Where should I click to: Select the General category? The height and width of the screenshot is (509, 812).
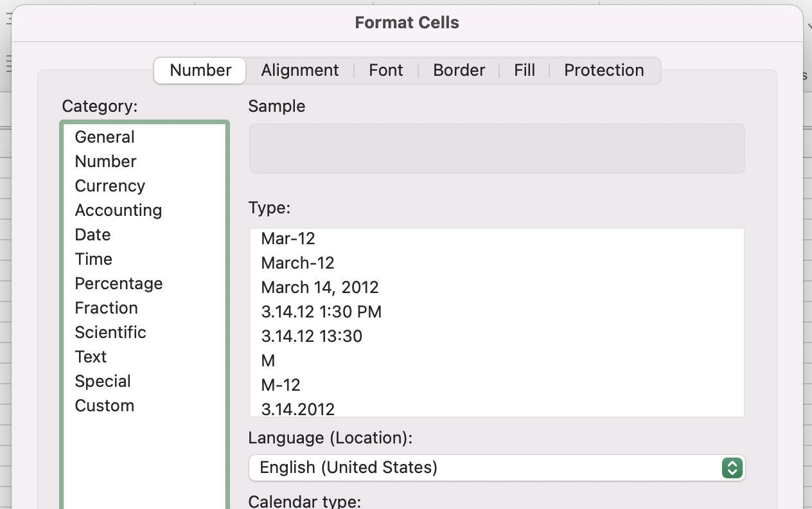105,137
